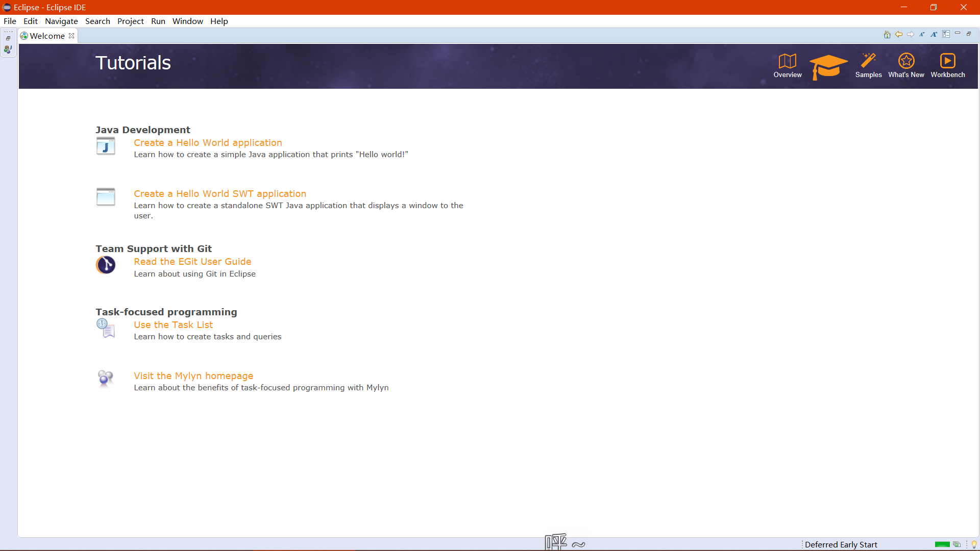This screenshot has height=551, width=980.
Task: Open the Navigate menu
Action: (61, 21)
